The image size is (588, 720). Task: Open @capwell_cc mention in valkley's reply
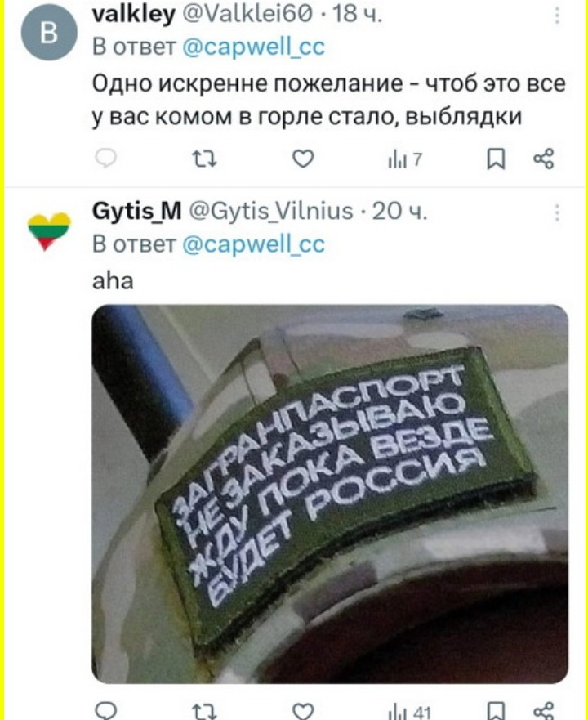pos(254,47)
